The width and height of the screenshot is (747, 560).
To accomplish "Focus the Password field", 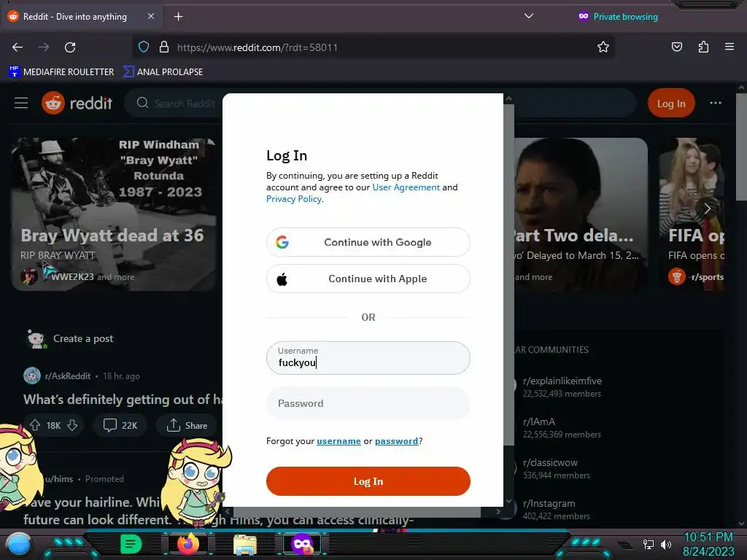I will (368, 403).
